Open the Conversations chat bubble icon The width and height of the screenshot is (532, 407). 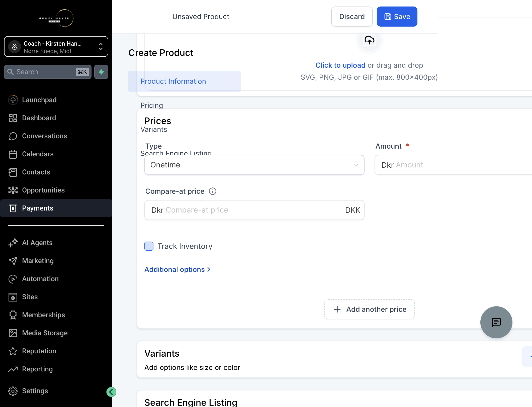pos(13,136)
